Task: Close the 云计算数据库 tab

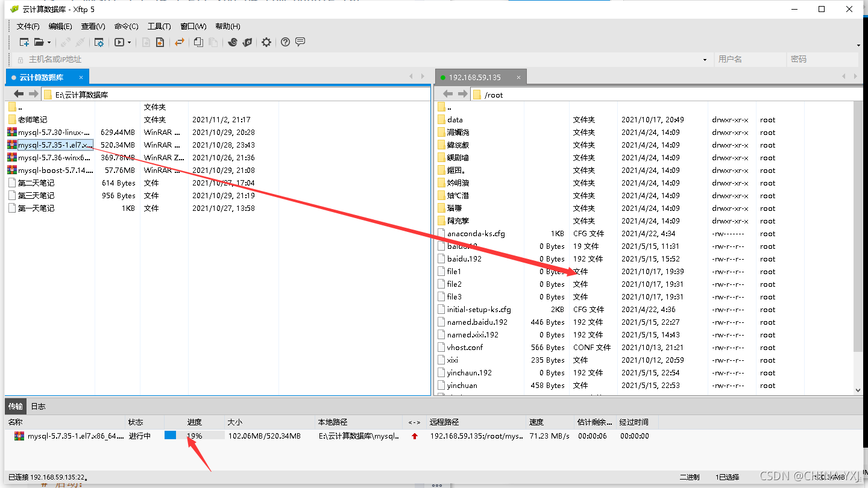Action: coord(81,77)
